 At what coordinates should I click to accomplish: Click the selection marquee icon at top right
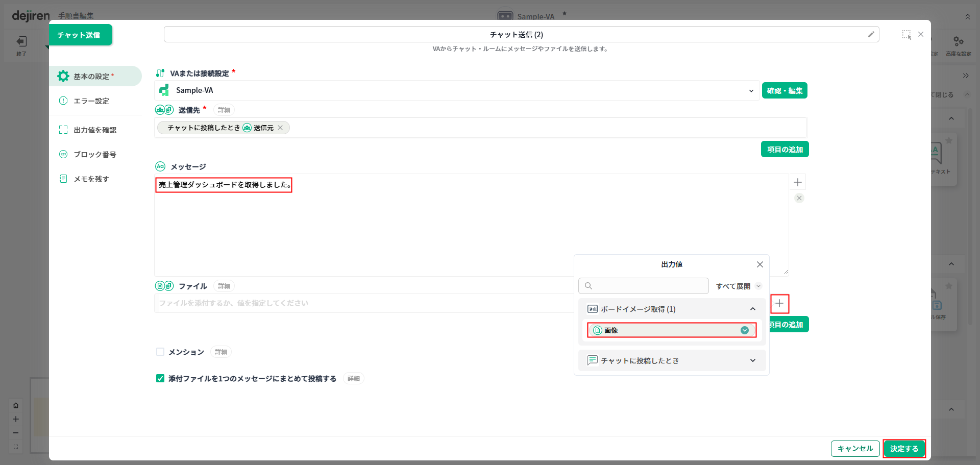(x=906, y=34)
